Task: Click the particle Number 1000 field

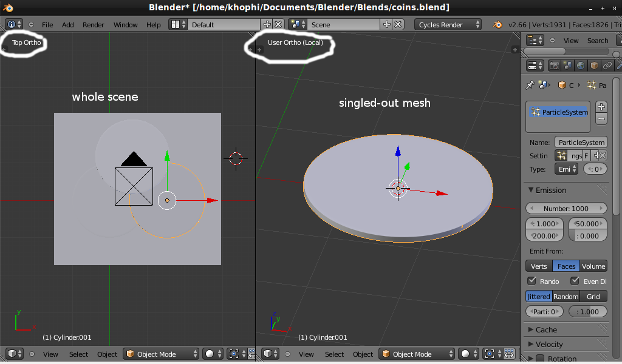Action: pos(566,208)
